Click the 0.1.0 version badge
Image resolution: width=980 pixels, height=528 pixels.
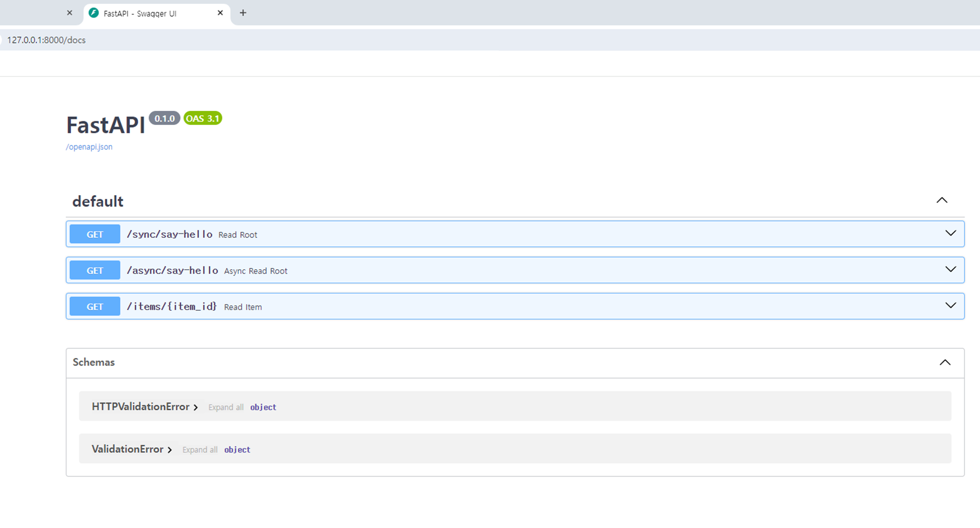click(x=165, y=118)
